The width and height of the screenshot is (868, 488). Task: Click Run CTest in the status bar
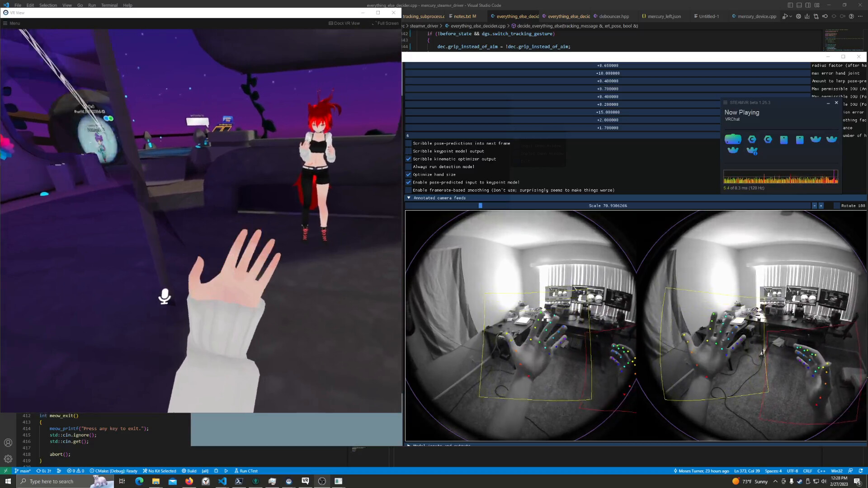click(x=246, y=471)
